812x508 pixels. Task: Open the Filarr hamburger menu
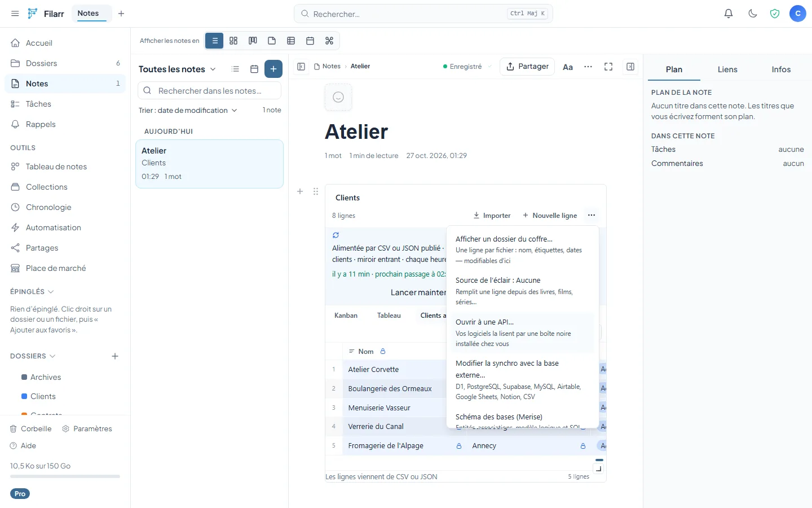15,14
